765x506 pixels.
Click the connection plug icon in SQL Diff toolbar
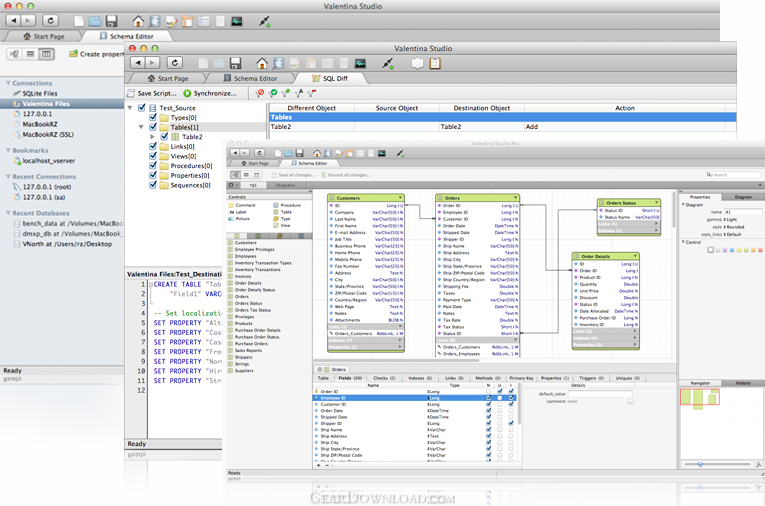coord(390,62)
